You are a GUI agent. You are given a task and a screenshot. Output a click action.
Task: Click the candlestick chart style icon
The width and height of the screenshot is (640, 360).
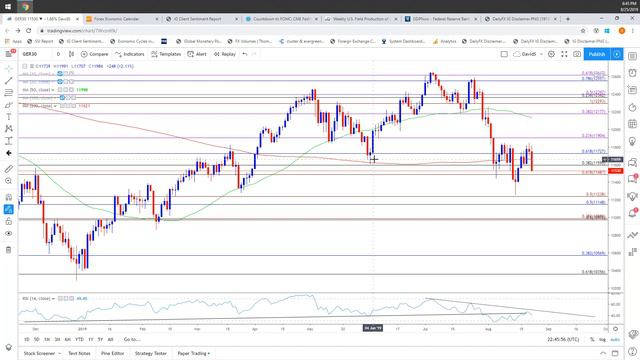(x=71, y=54)
